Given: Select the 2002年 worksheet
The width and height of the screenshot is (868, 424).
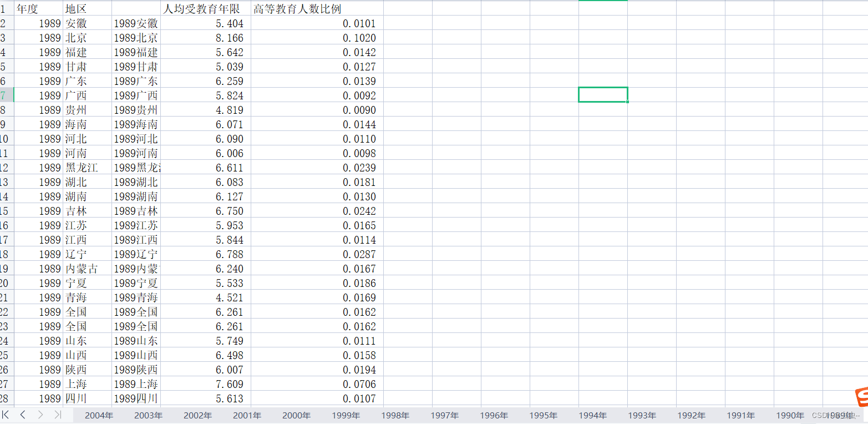Looking at the screenshot, I should (197, 414).
